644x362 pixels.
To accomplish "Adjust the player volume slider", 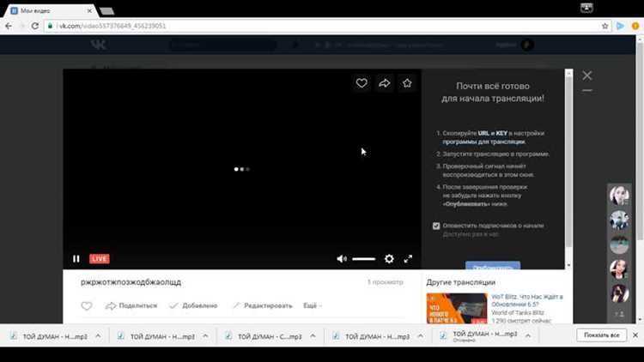I will 363,259.
